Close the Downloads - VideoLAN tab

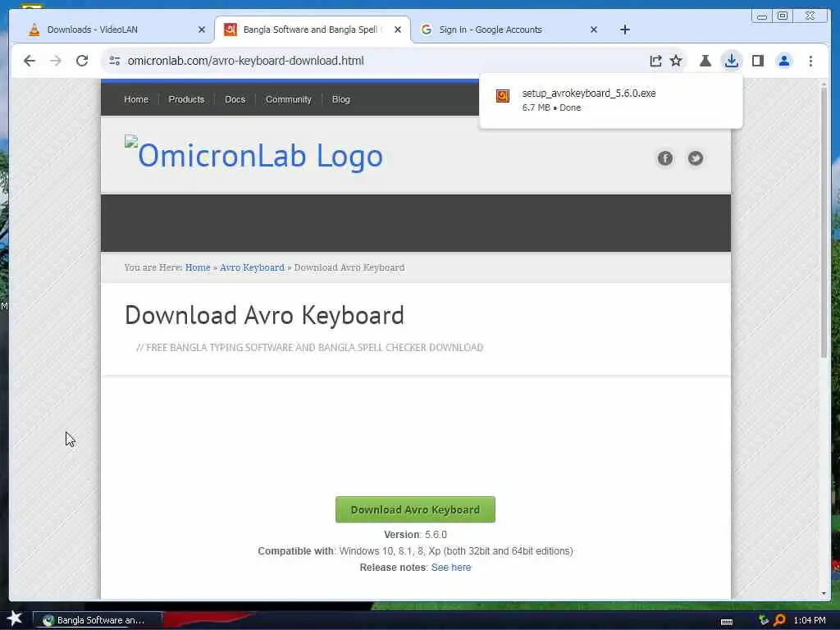tap(202, 30)
